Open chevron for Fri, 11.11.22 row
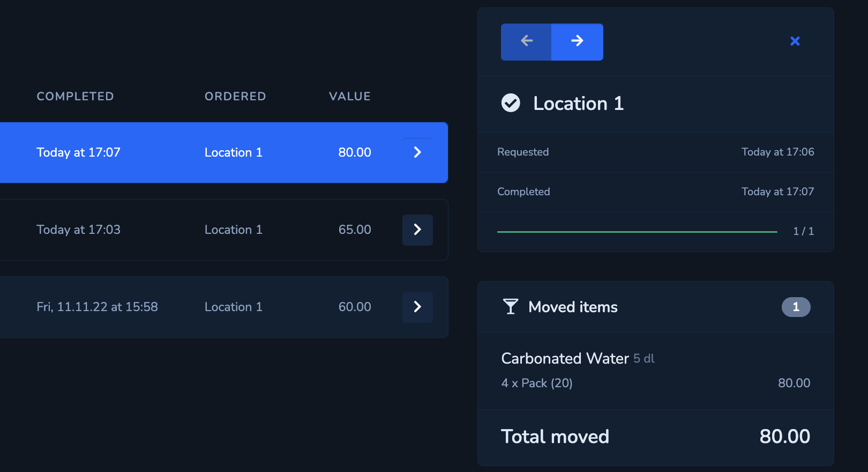This screenshot has height=472, width=868. coord(417,307)
